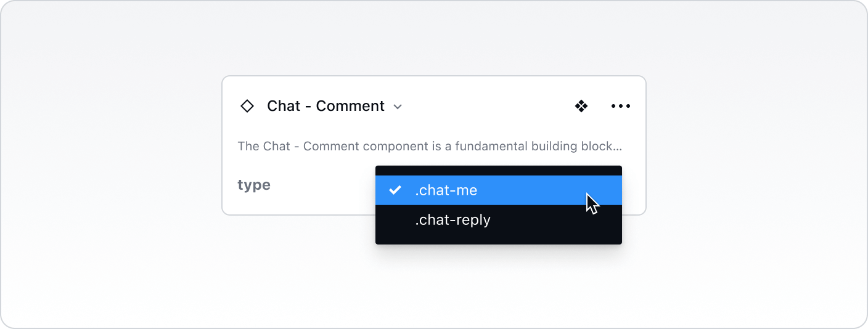
Task: Expand the chevron next to Chat - Comment
Action: 398,107
